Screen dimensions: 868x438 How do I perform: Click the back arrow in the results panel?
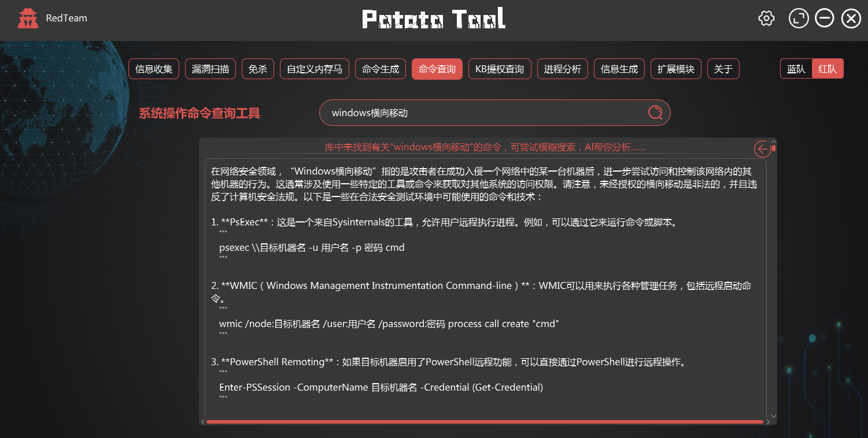[763, 149]
